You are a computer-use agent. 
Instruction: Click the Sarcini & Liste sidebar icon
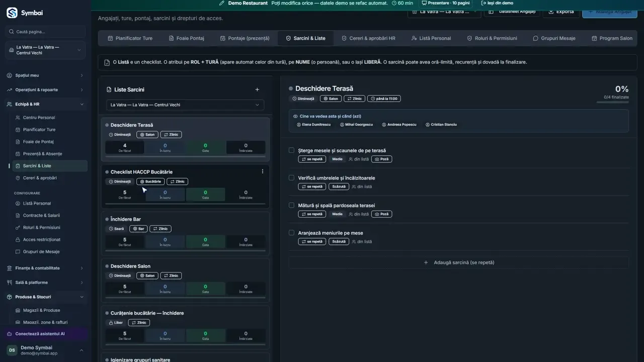tap(18, 166)
